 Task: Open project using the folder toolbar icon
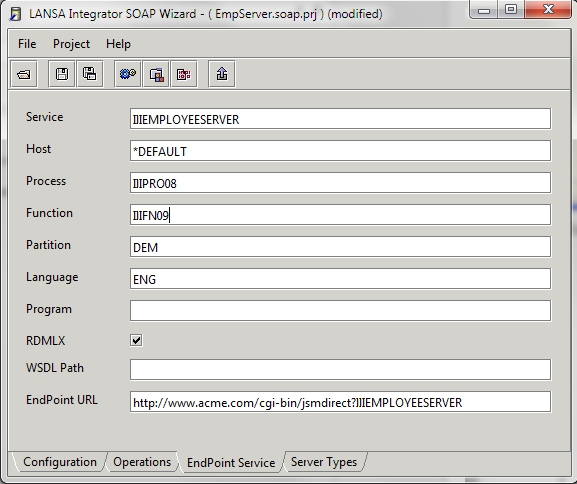coord(24,74)
